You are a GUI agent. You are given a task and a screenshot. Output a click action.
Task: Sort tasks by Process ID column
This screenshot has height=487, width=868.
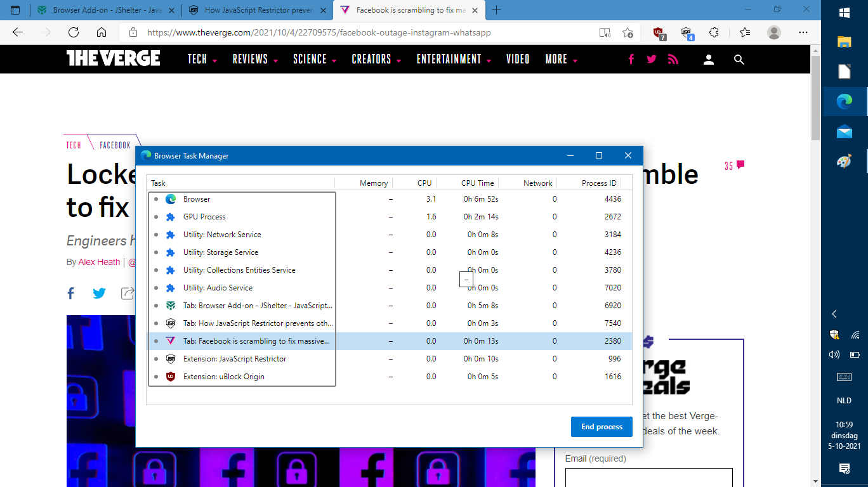pos(589,183)
